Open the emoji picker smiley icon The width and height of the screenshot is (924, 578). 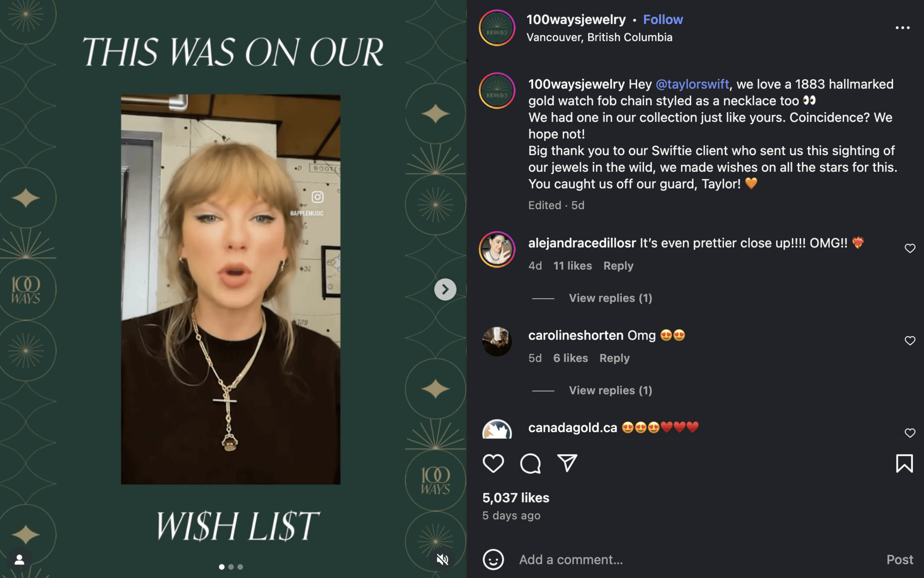click(x=493, y=559)
